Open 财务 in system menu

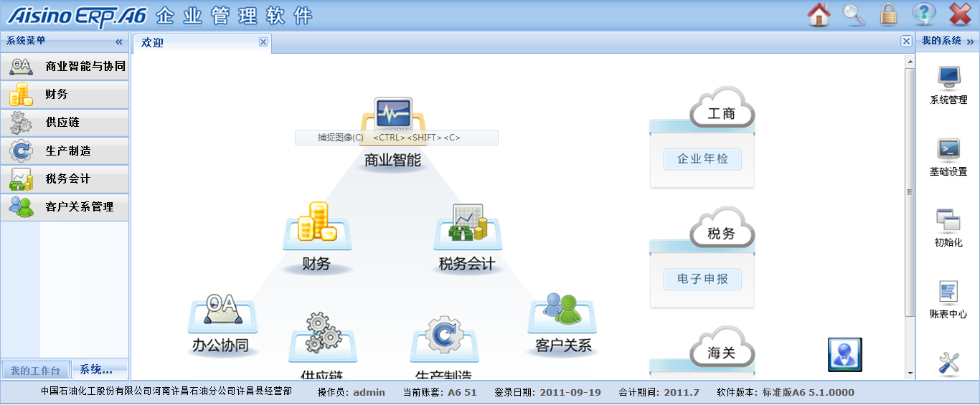[x=65, y=94]
